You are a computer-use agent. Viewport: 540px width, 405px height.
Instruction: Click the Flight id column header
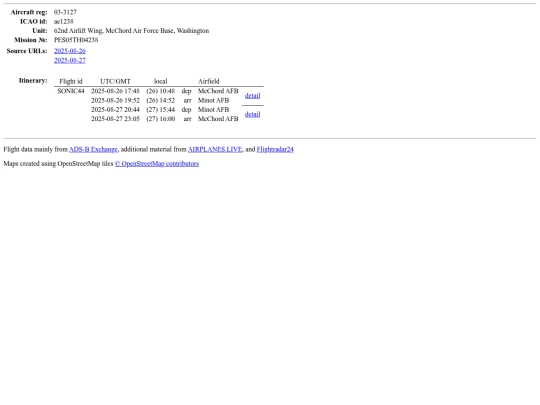[x=71, y=82]
